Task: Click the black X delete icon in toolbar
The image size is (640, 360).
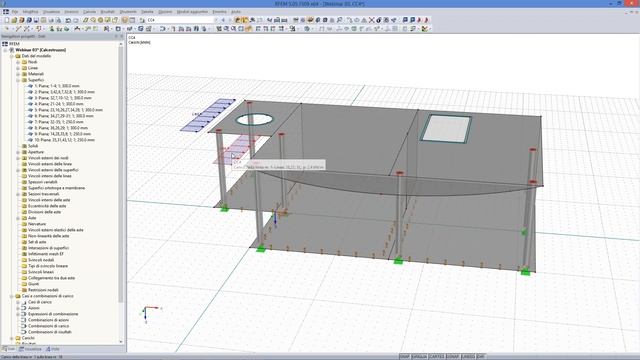Action: point(371,20)
